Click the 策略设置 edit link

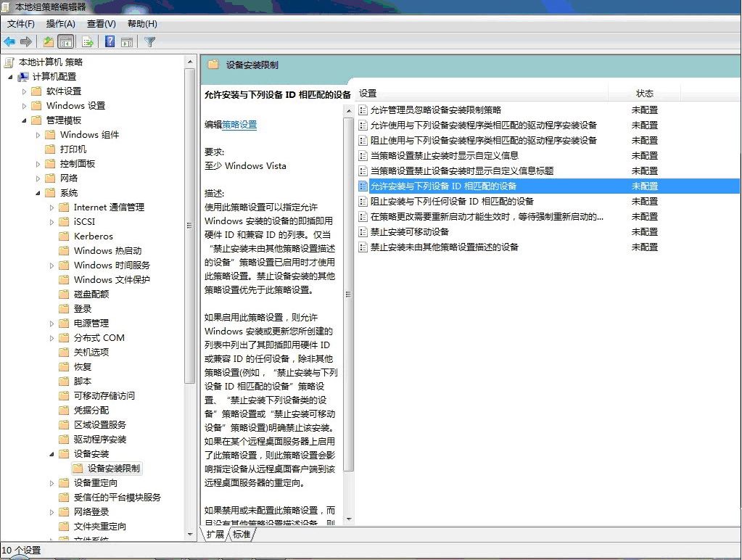tap(239, 125)
